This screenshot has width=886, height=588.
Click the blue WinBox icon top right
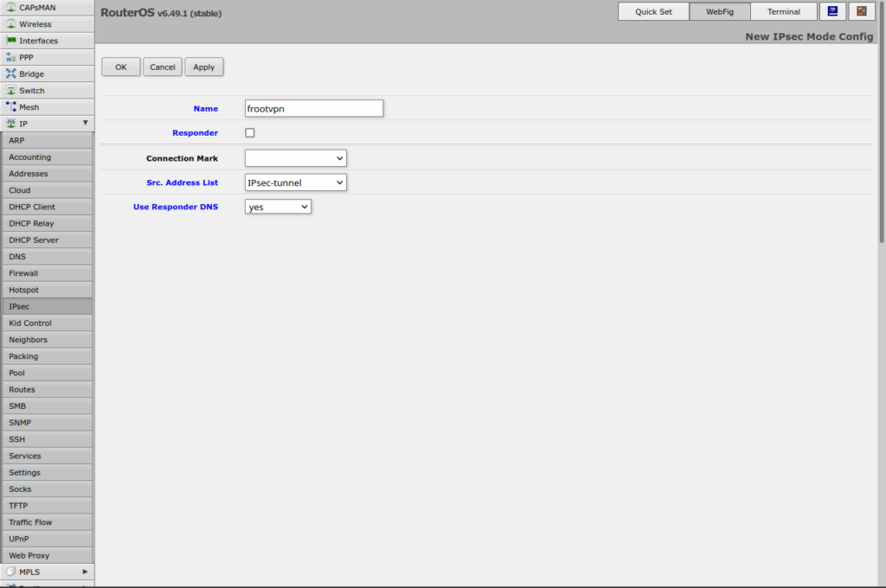[832, 11]
